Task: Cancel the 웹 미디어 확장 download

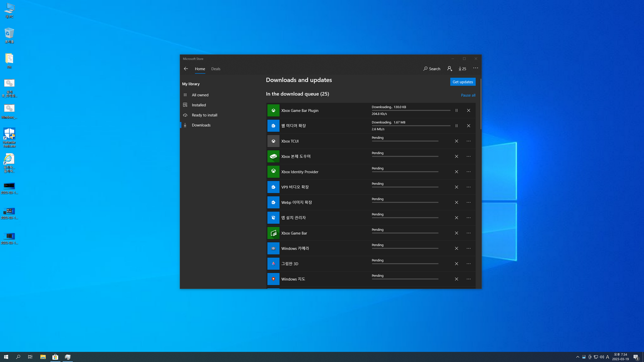Action: pos(469,126)
